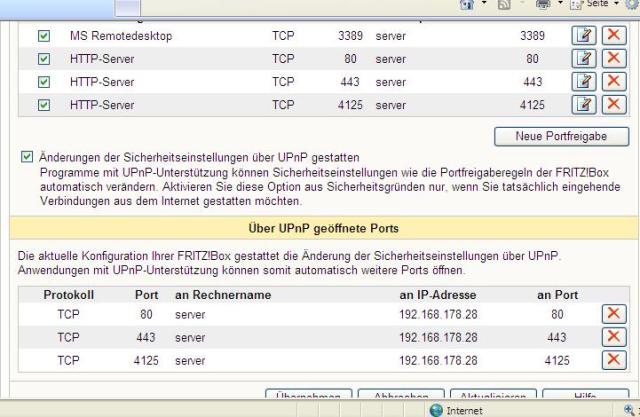Click the 'Über UPnP geöffnete Ports' heading
The image size is (640, 417).
tap(324, 228)
